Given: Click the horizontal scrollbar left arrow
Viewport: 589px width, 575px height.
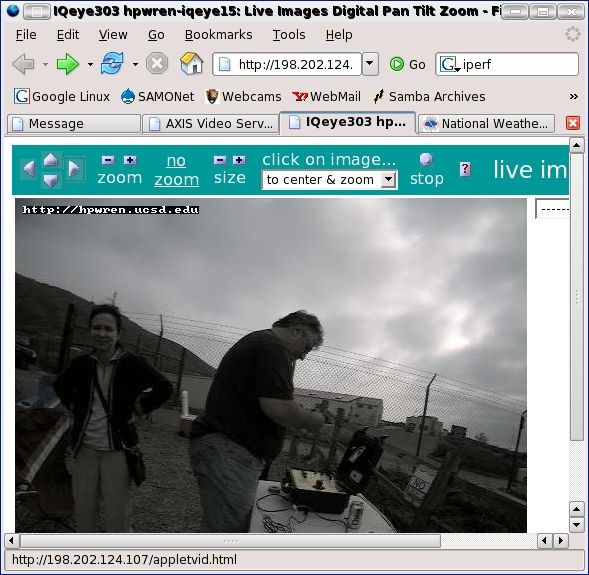Looking at the screenshot, I should pos(11,541).
